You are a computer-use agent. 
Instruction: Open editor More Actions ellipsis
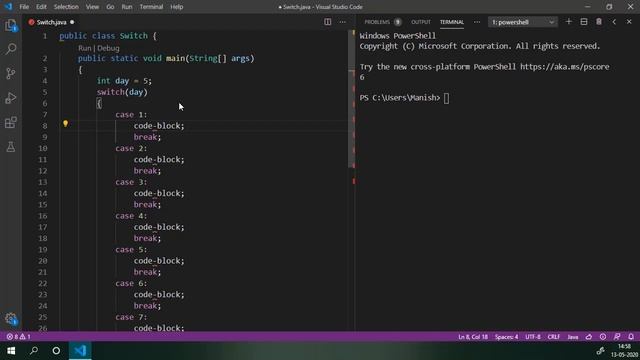tap(342, 22)
